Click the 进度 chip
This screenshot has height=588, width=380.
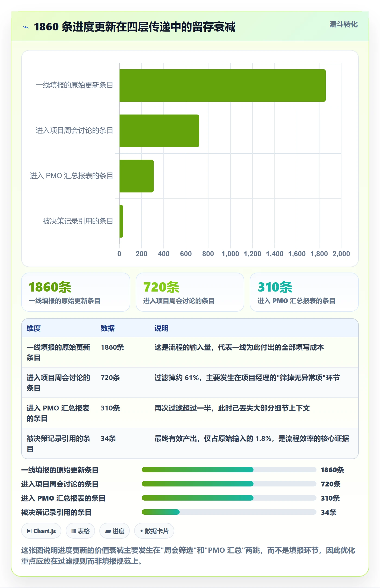[115, 531]
